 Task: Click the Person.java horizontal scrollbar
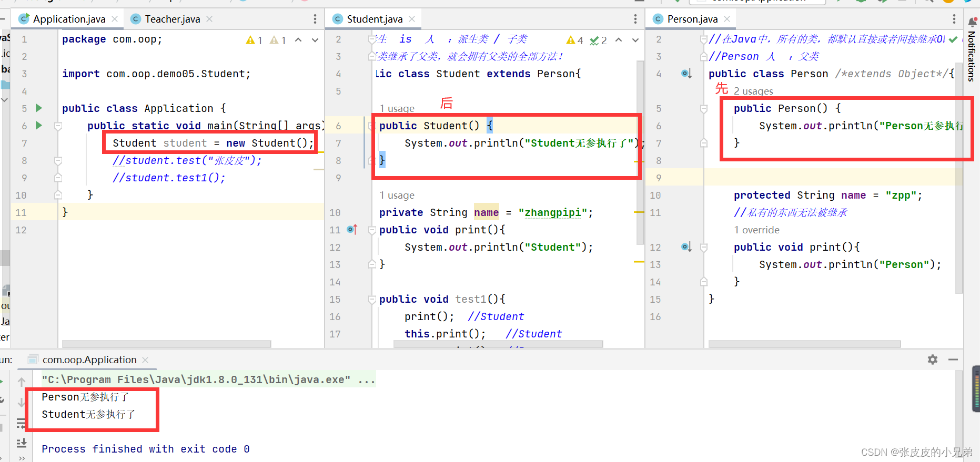(805, 344)
